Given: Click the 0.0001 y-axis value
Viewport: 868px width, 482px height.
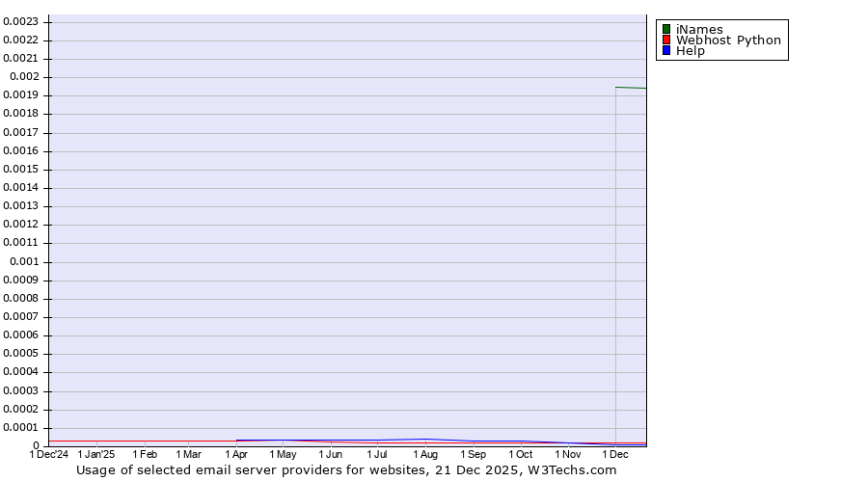Looking at the screenshot, I should (x=20, y=427).
